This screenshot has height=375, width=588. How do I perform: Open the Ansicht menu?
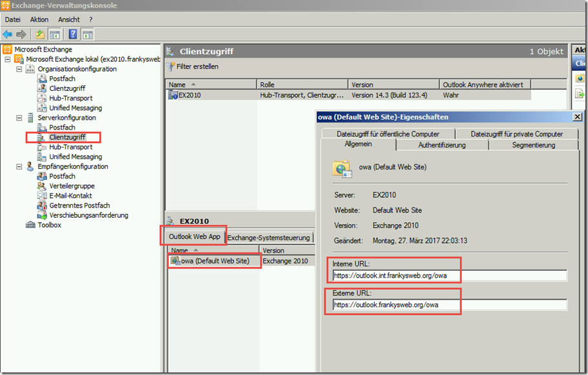(69, 19)
